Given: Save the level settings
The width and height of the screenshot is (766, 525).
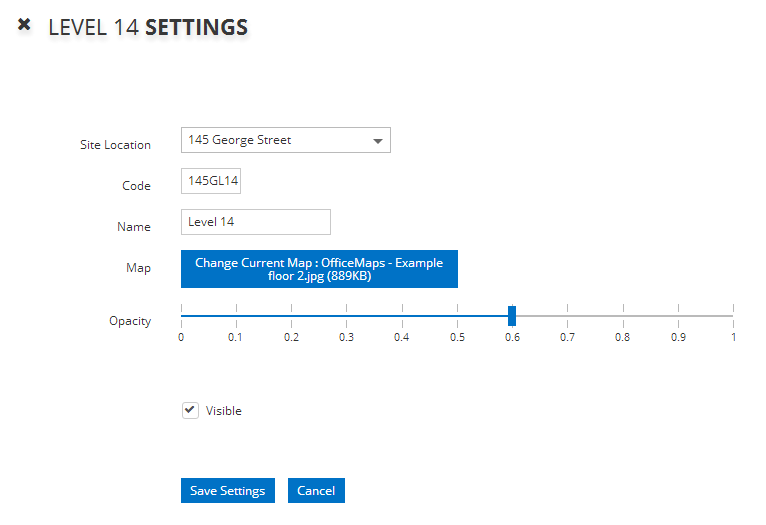Looking at the screenshot, I should click(x=227, y=491).
